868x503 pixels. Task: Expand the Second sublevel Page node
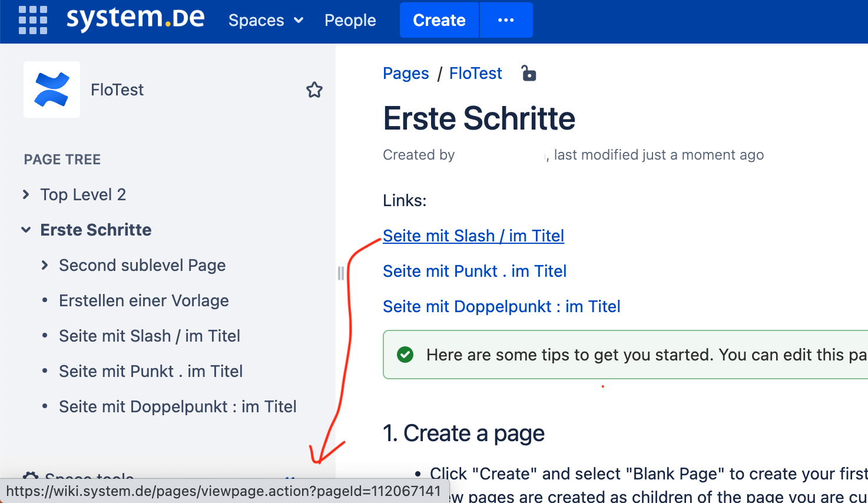45,265
